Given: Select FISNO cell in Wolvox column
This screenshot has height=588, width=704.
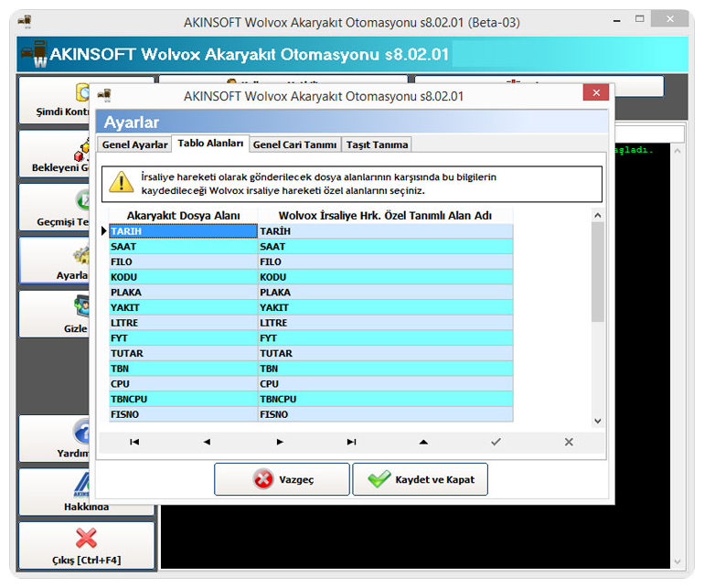Looking at the screenshot, I should click(x=386, y=414).
